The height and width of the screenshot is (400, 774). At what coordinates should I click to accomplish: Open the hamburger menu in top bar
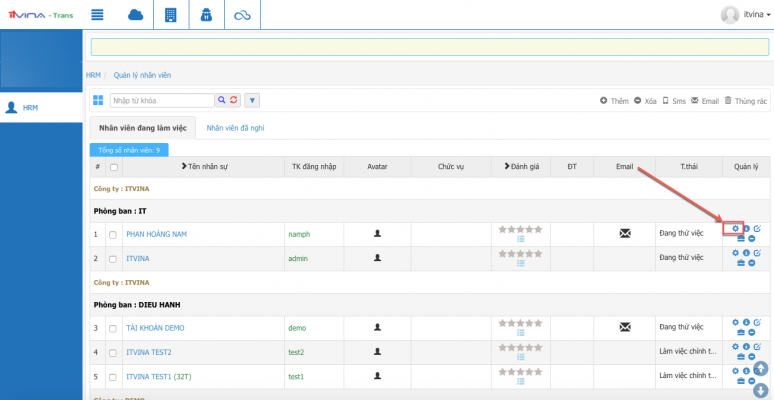coord(98,14)
